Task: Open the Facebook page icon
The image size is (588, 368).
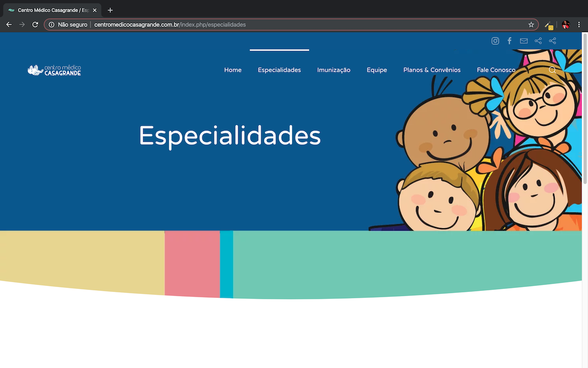Action: (510, 41)
